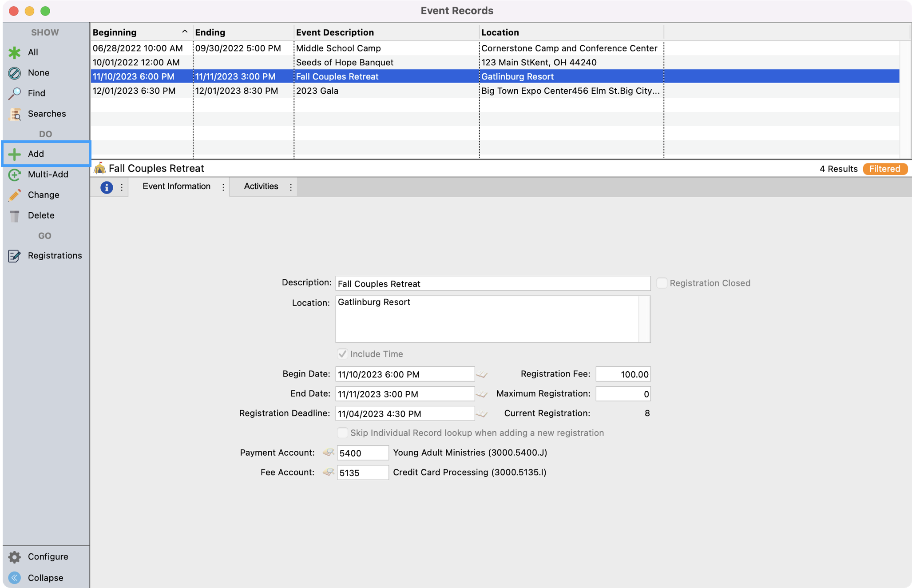This screenshot has width=912, height=588.
Task: Click the orange Filtered badge
Action: coord(884,169)
